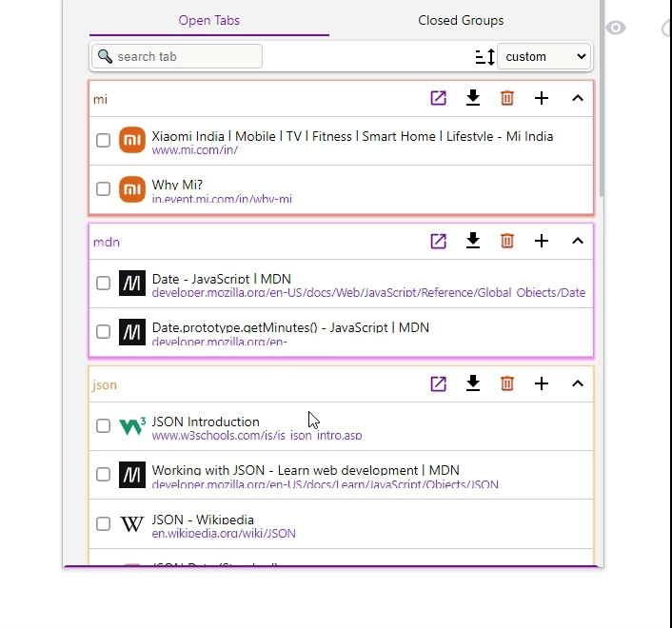This screenshot has height=628, width=672.
Task: Tick the JSON Introduction checkbox
Action: (103, 426)
